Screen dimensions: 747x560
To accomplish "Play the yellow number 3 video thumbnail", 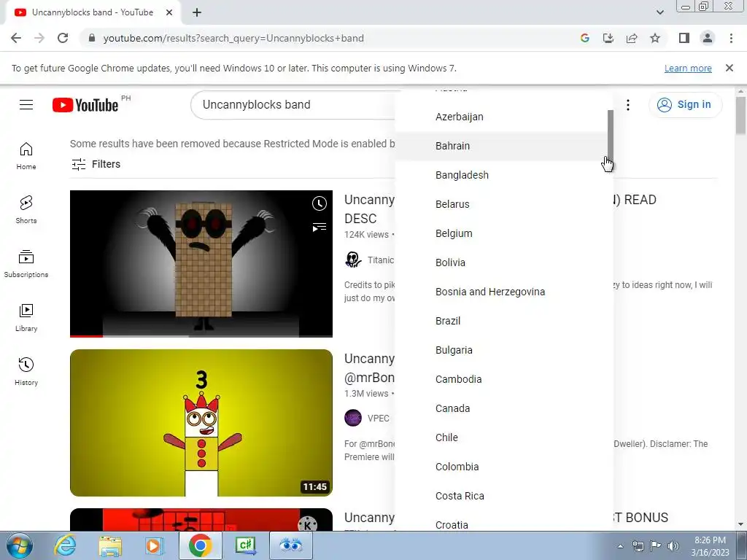I will [x=201, y=423].
